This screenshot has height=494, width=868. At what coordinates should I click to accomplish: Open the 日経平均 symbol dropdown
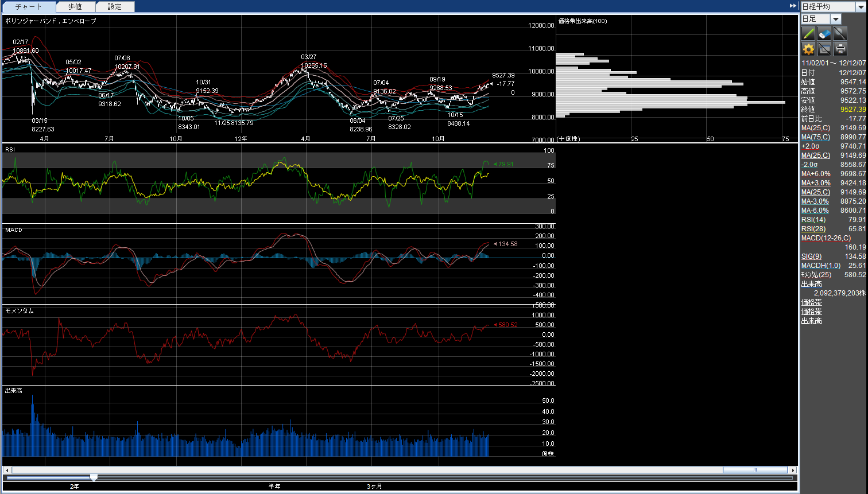click(860, 7)
